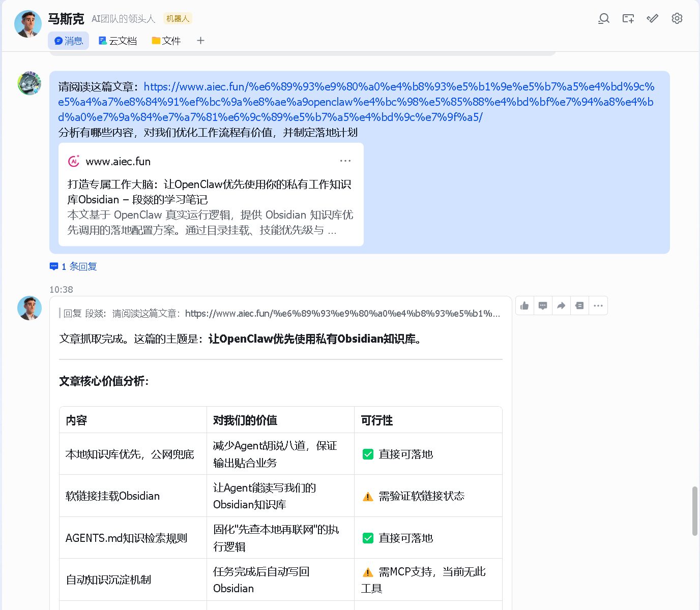This screenshot has height=610, width=700.
Task: Jump to quoted 回复 段燚 message
Action: [280, 314]
